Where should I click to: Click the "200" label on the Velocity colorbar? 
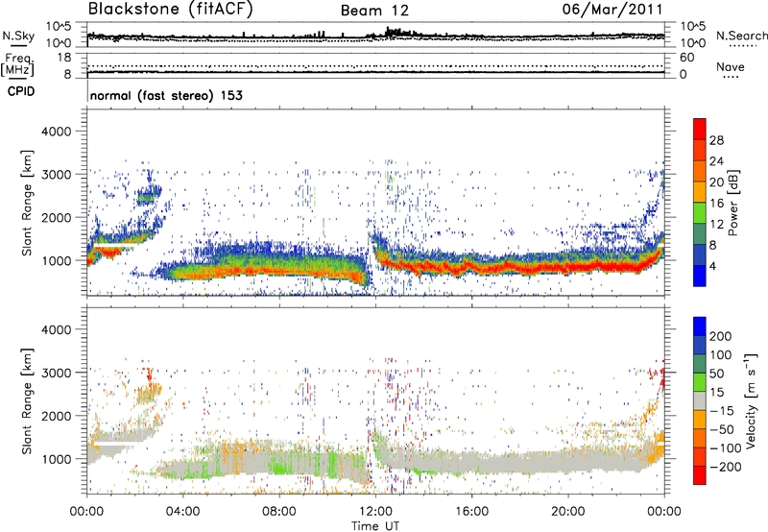(x=721, y=336)
